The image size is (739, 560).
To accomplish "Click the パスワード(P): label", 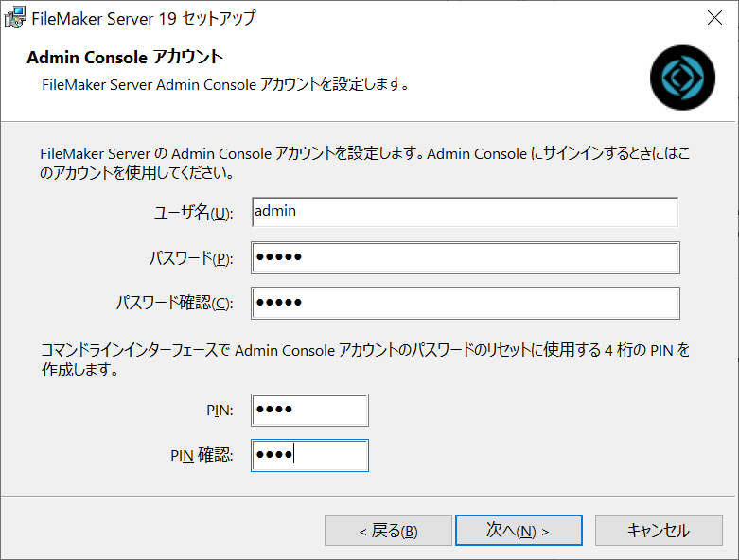I will click(191, 258).
